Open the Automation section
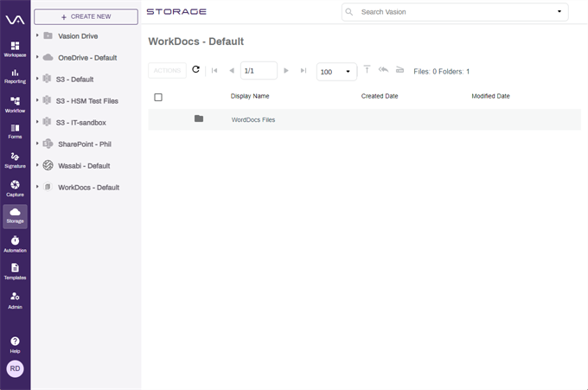 click(15, 244)
